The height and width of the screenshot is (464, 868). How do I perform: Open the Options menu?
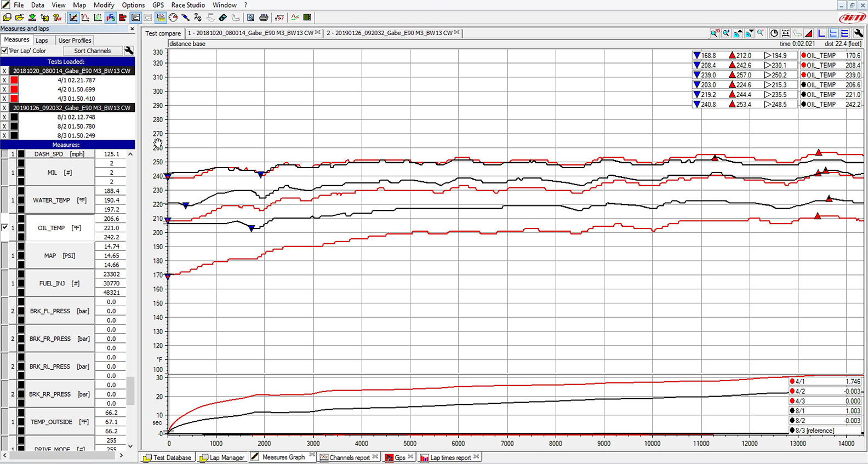tap(133, 5)
